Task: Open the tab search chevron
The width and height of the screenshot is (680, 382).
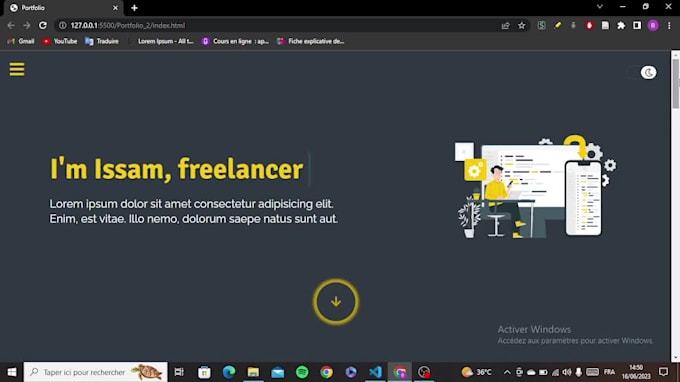Action: click(599, 7)
